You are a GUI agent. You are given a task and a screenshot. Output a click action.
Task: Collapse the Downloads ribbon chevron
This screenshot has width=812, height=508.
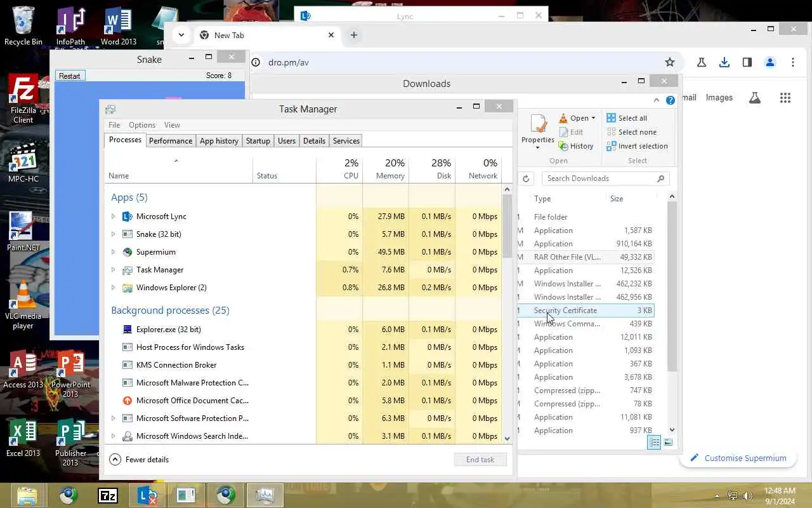(657, 100)
